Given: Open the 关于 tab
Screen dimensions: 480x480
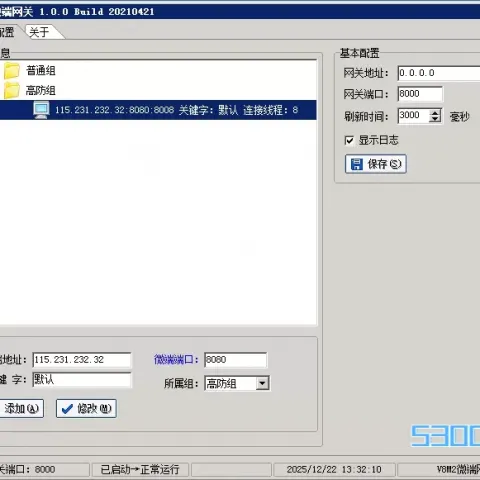Looking at the screenshot, I should point(39,32).
